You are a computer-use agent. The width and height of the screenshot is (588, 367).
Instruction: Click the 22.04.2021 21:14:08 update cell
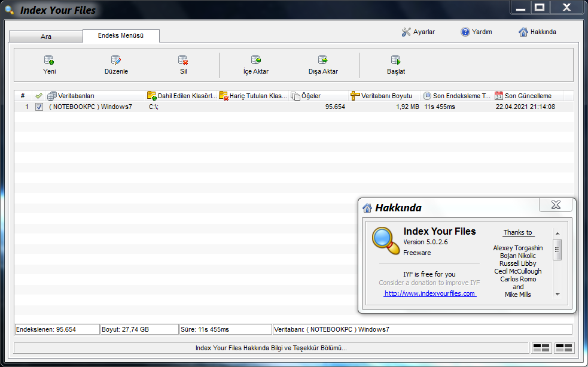click(525, 107)
